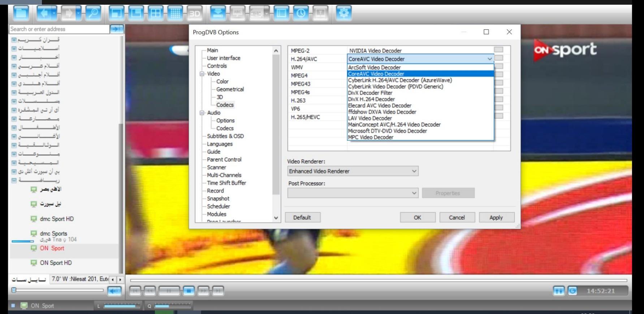Click OK in ProgDVB Options
This screenshot has width=644, height=314.
[x=418, y=218]
